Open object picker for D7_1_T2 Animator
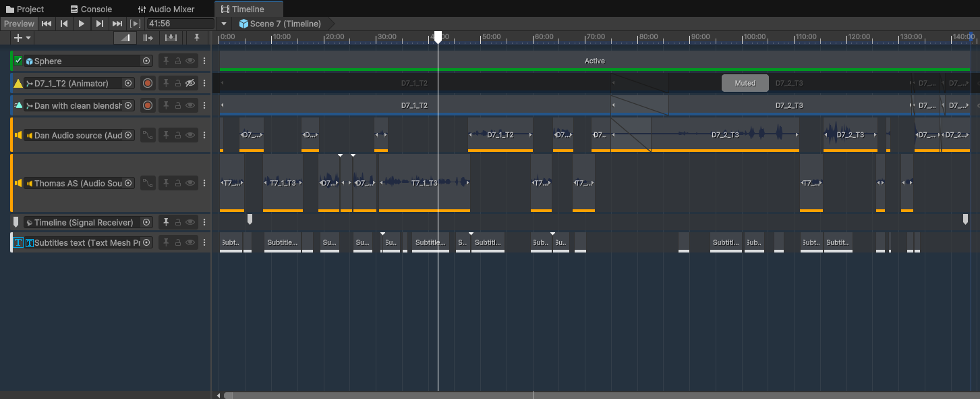 click(x=128, y=83)
